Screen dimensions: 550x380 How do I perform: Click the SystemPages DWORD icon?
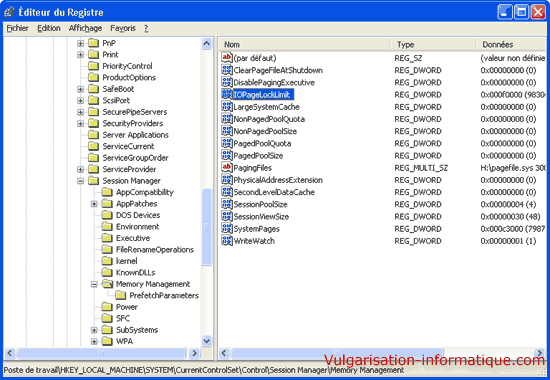point(227,228)
